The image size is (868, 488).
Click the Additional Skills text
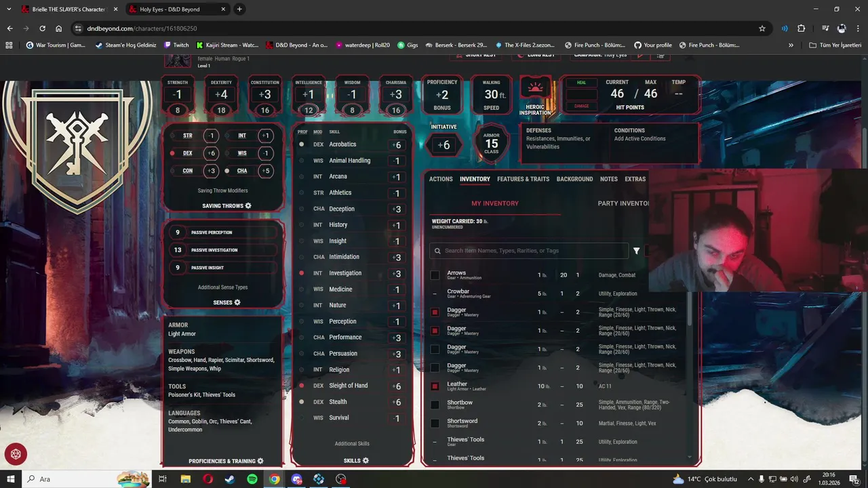[x=352, y=444]
